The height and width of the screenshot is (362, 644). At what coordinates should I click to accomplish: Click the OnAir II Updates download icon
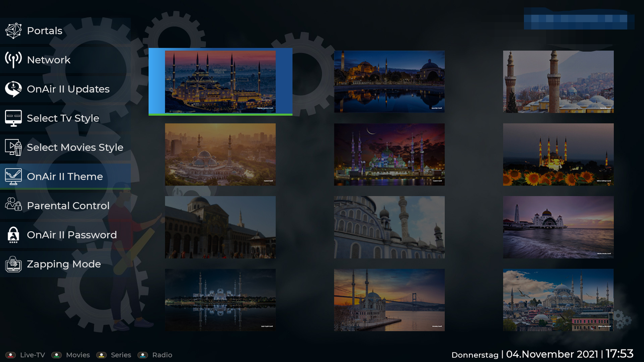(x=13, y=89)
